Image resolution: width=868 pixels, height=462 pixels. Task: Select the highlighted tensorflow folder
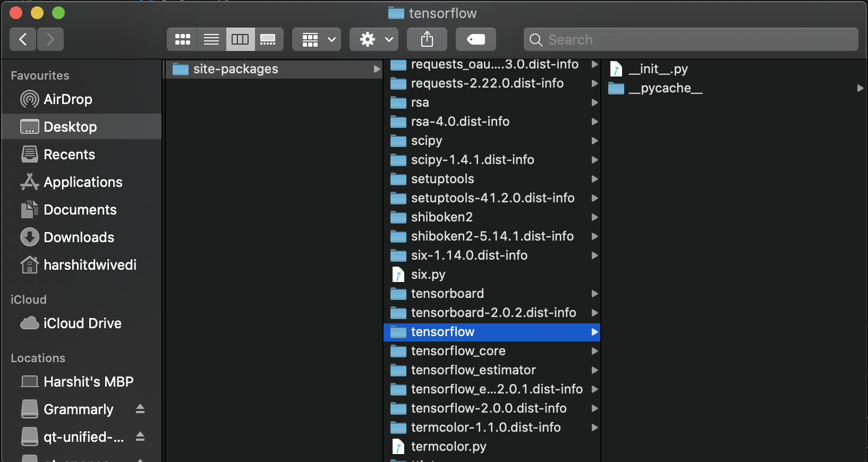click(x=492, y=332)
